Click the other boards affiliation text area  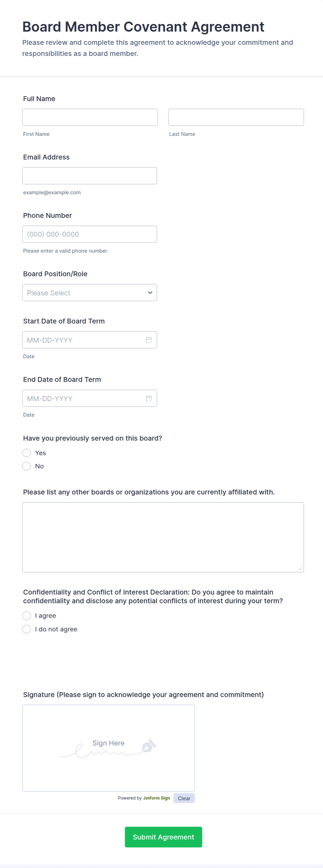163,537
